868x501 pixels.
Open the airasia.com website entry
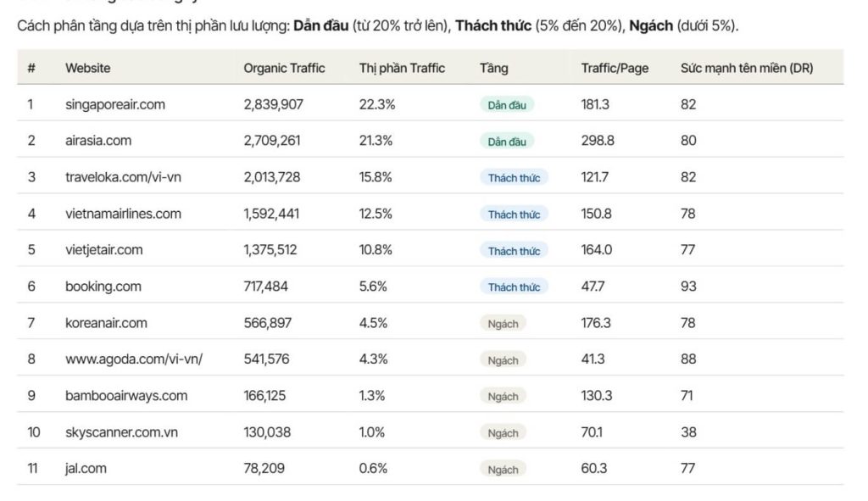pyautogui.click(x=98, y=141)
